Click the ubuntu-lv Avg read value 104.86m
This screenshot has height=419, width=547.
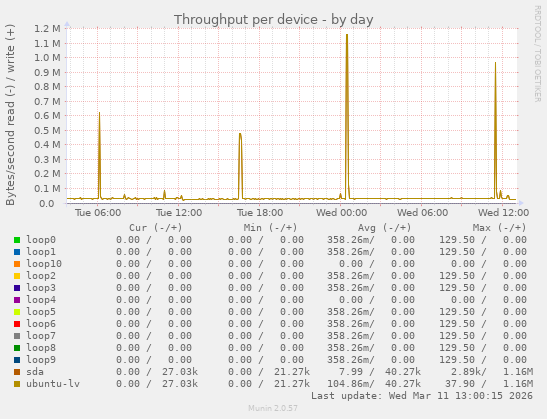pos(350,384)
